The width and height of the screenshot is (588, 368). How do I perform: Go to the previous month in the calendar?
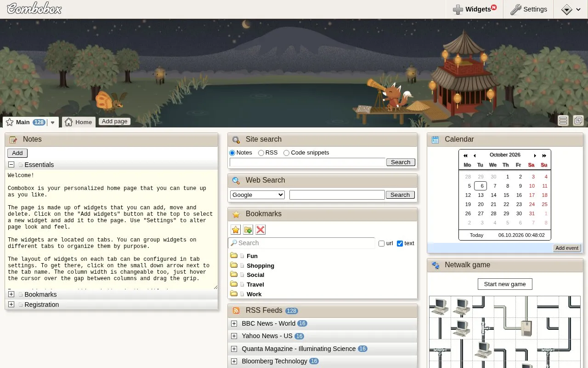tap(475, 155)
